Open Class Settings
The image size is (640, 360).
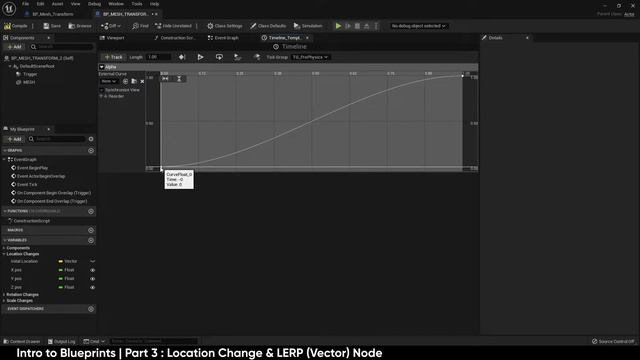coord(224,26)
